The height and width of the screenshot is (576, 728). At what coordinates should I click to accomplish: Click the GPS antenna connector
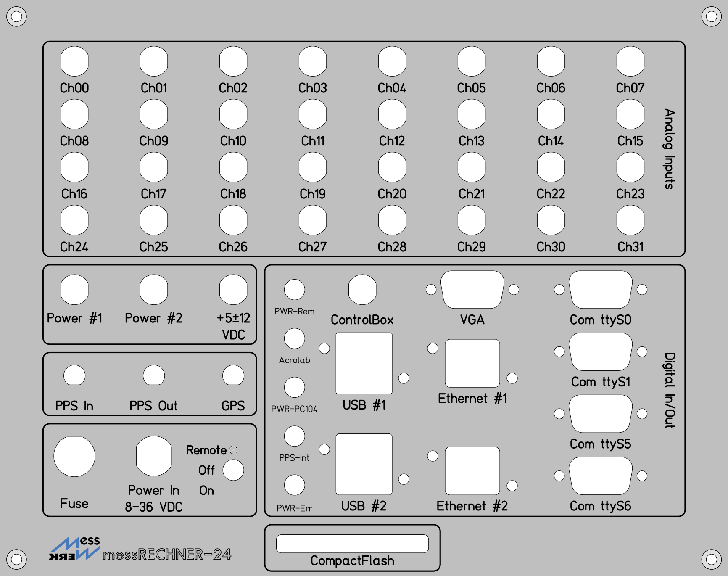click(233, 375)
